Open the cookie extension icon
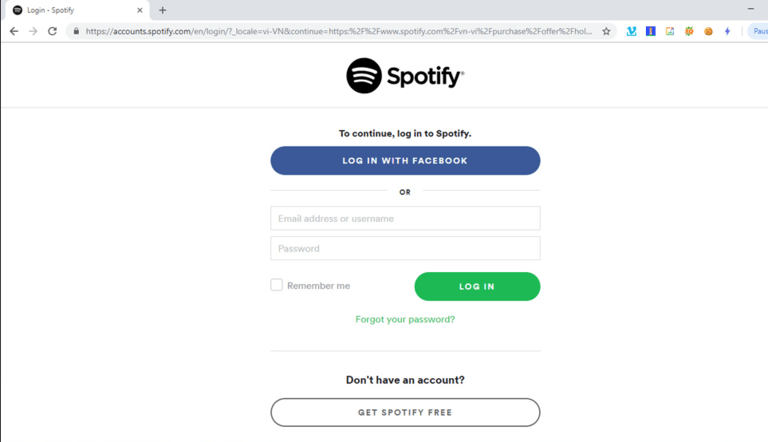 708,31
